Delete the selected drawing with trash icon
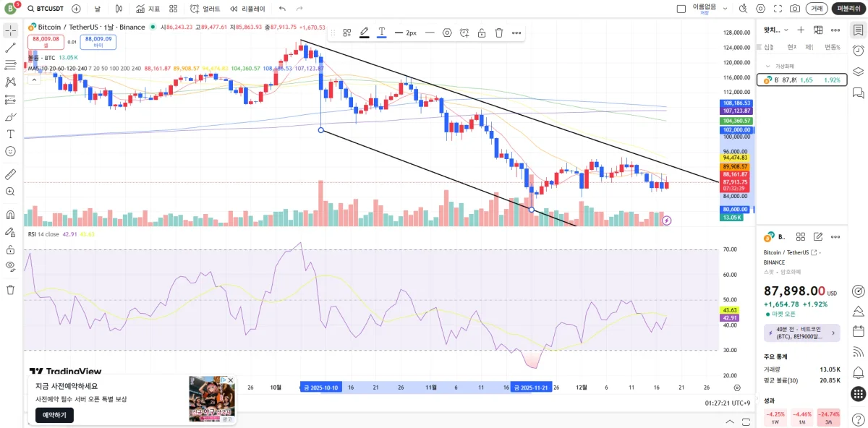This screenshot has height=428, width=868. pos(499,33)
